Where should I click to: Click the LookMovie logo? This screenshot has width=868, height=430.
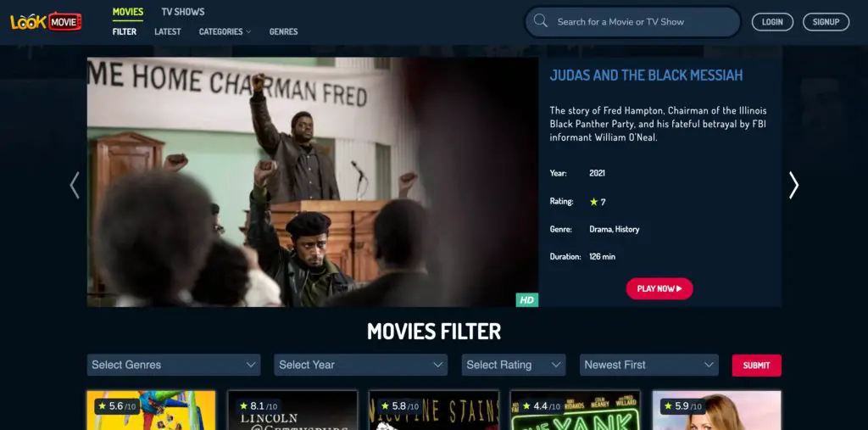[x=46, y=21]
